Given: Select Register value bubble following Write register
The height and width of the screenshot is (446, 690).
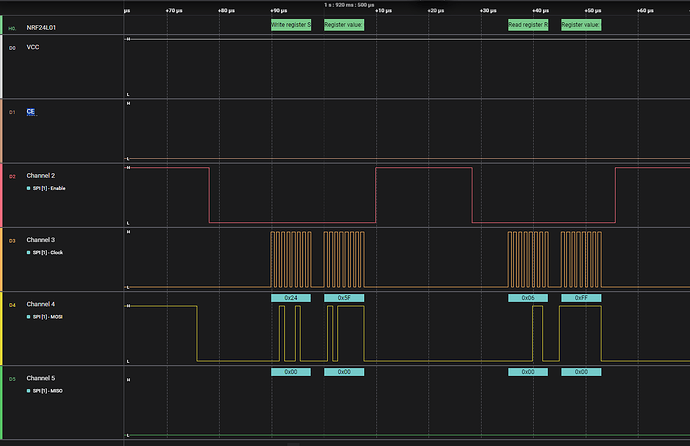Looking at the screenshot, I should [344, 25].
